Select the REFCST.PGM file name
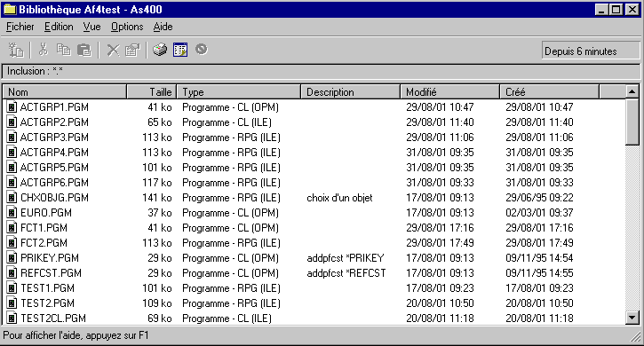The width and height of the screenshot is (644, 346). tap(51, 273)
